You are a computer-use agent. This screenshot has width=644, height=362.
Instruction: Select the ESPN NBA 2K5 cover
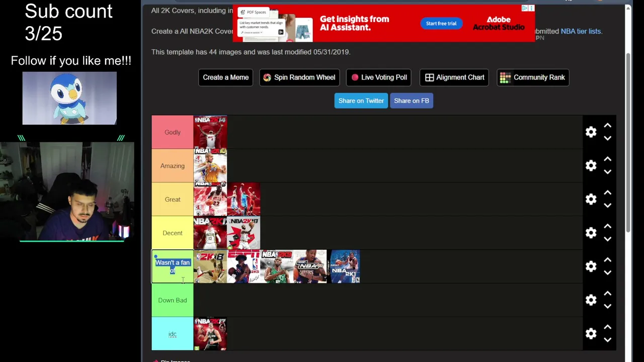244,266
